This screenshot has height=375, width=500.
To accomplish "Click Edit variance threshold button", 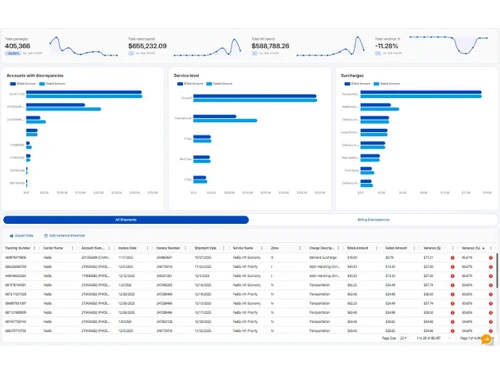I will [65, 236].
